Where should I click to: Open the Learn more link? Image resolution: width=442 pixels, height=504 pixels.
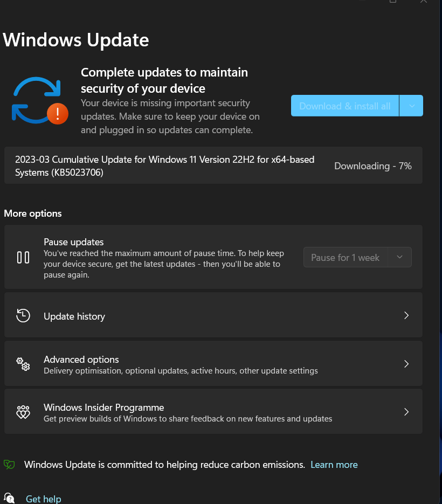point(334,465)
